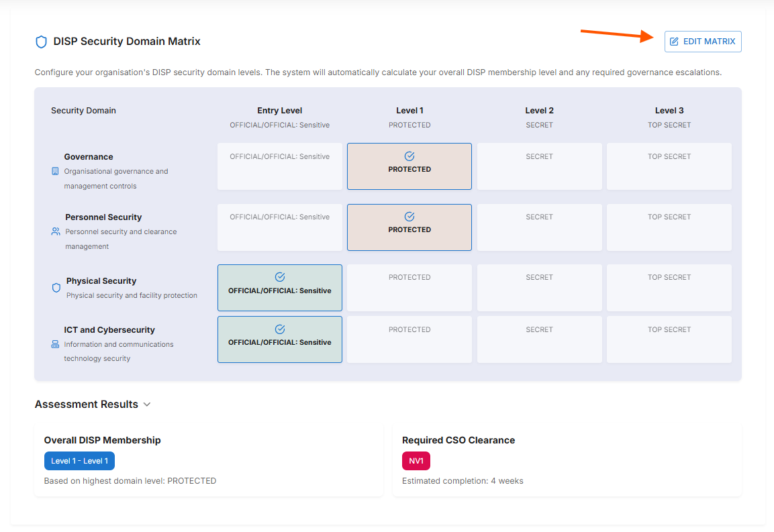Click the pencil icon in Edit Matrix button

click(674, 42)
